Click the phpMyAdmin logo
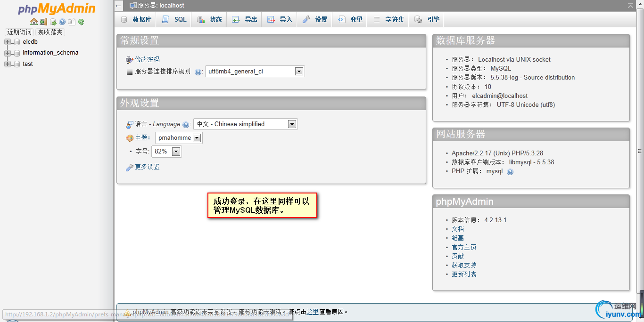 57,8
